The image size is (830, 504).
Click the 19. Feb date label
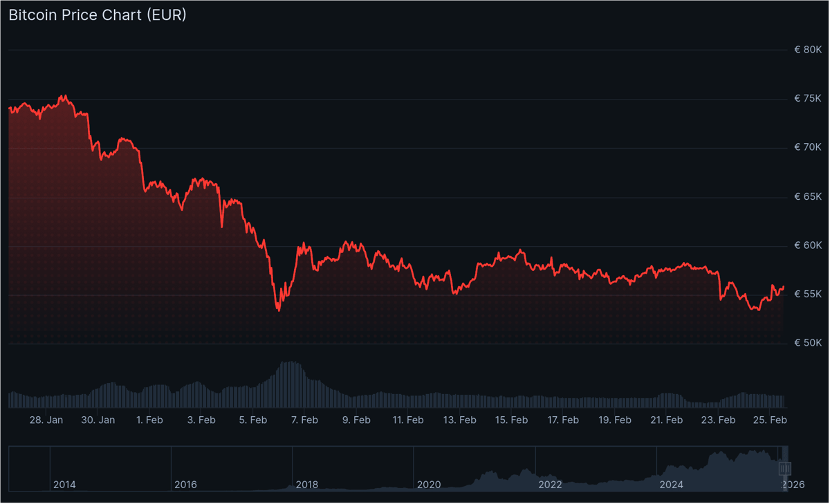tap(614, 420)
